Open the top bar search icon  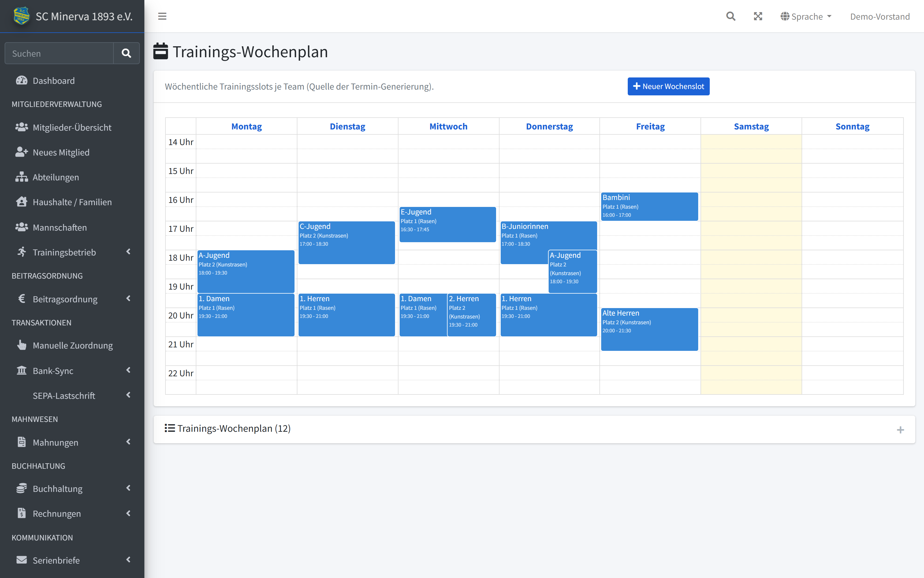[x=731, y=16]
